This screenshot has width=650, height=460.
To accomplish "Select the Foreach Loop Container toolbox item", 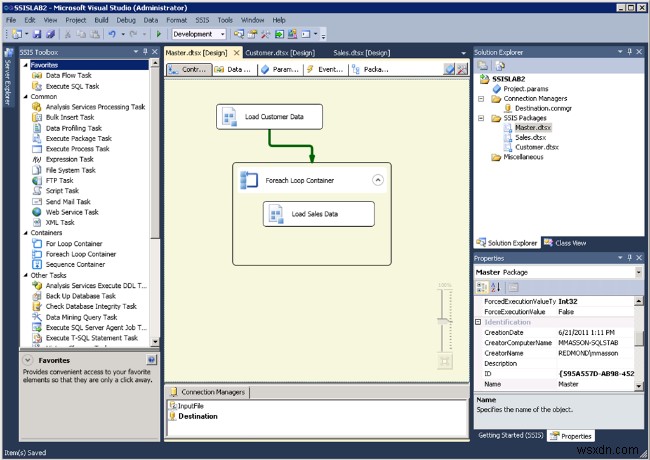I will (80, 254).
